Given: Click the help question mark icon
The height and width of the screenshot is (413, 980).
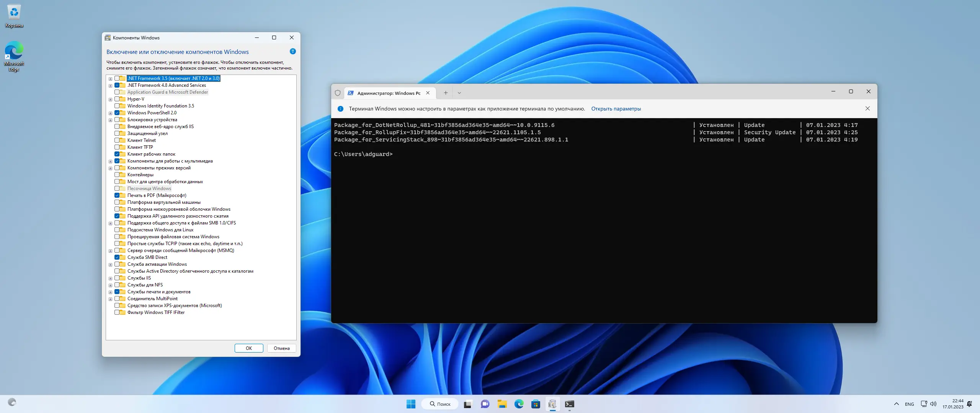Looking at the screenshot, I should click(292, 52).
